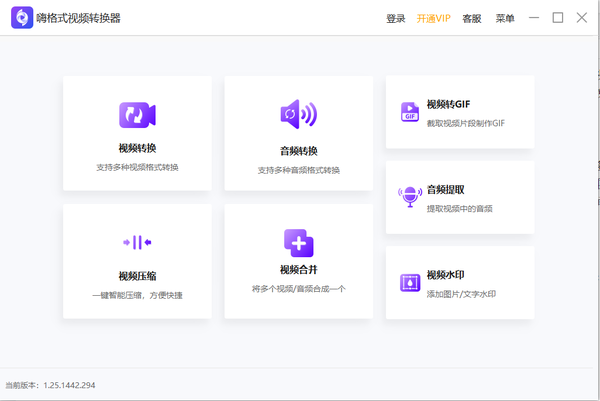The width and height of the screenshot is (600, 401).
Task: Select the video merge plus icon
Action: click(298, 242)
